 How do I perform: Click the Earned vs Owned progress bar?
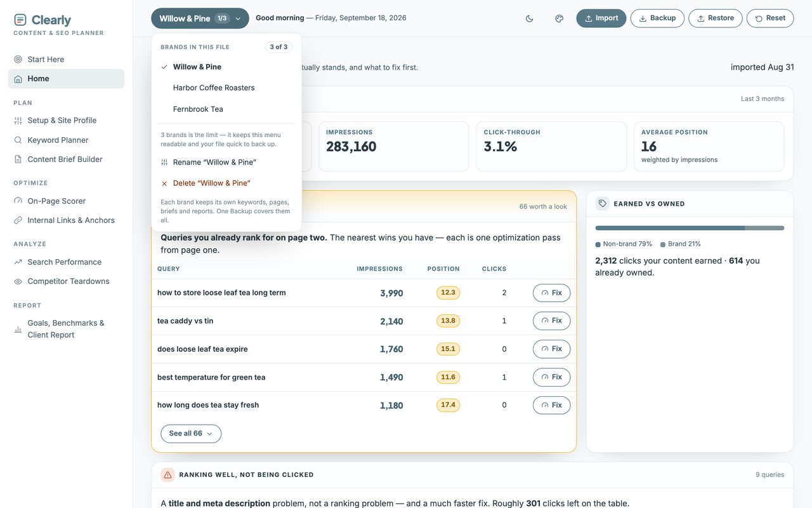pyautogui.click(x=690, y=228)
